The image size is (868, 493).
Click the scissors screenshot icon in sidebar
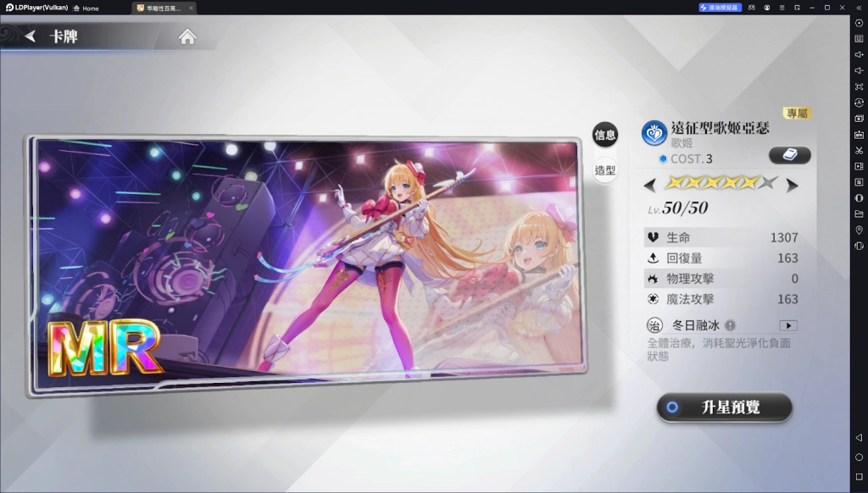click(859, 150)
